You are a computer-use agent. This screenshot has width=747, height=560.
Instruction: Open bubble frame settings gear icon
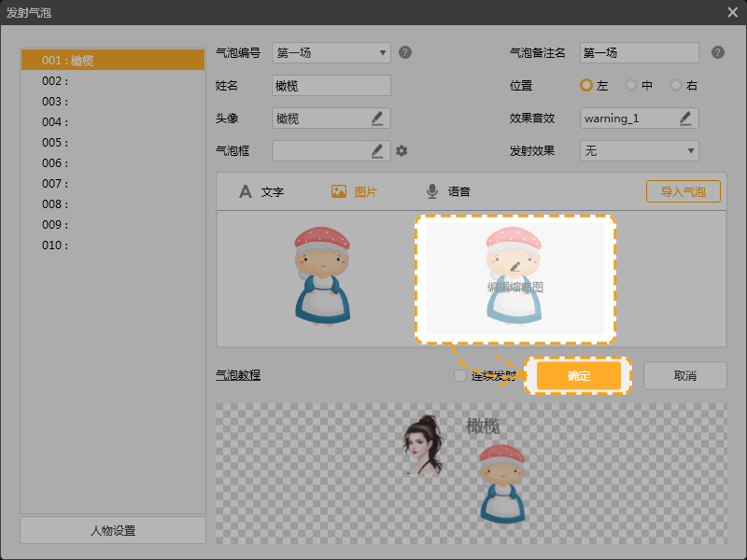402,150
